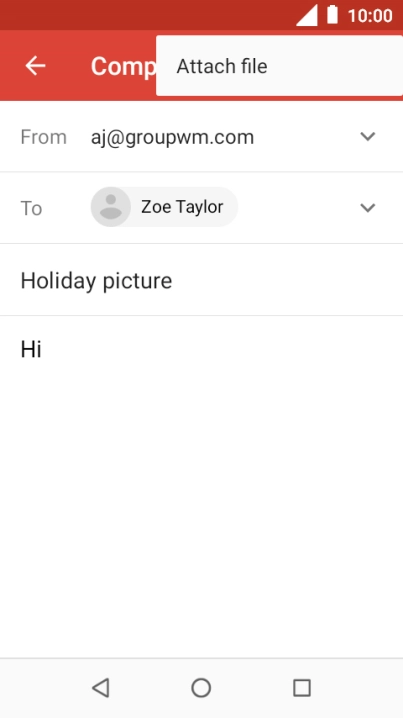
Task: Click the aj@groupwm.com sender address
Action: pos(172,137)
